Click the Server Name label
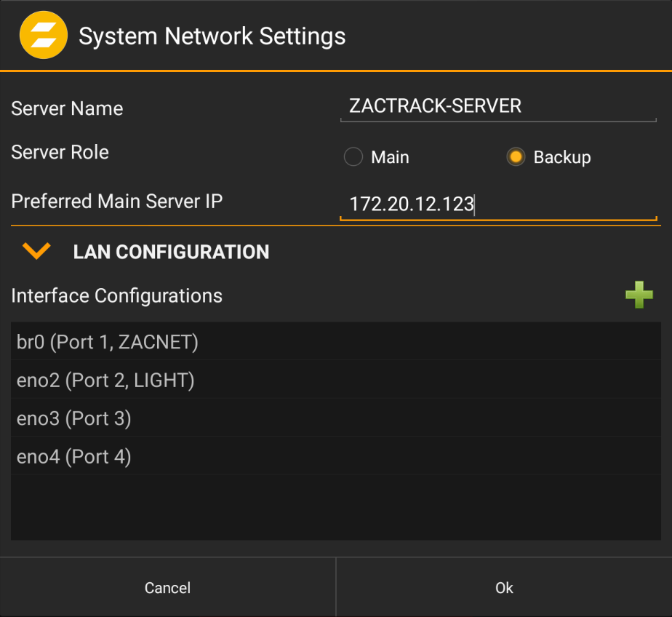Screen dimensions: 672x617 67,108
